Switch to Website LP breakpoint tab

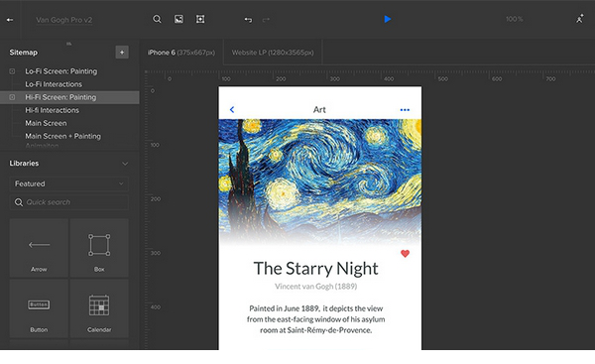click(273, 53)
